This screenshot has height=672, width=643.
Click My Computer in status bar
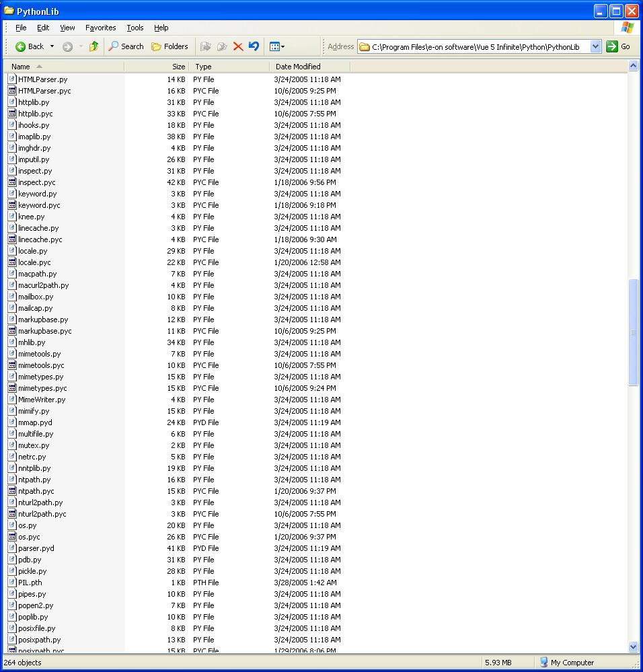[x=567, y=662]
